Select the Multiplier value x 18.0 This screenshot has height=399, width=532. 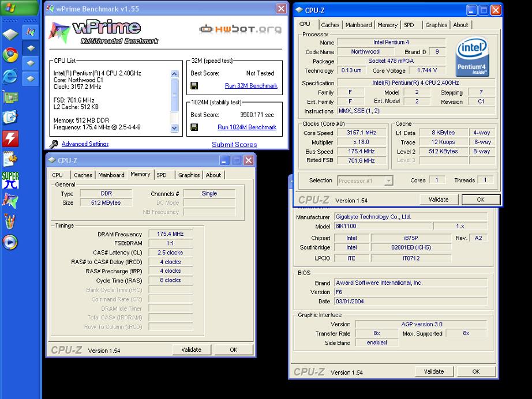[361, 142]
